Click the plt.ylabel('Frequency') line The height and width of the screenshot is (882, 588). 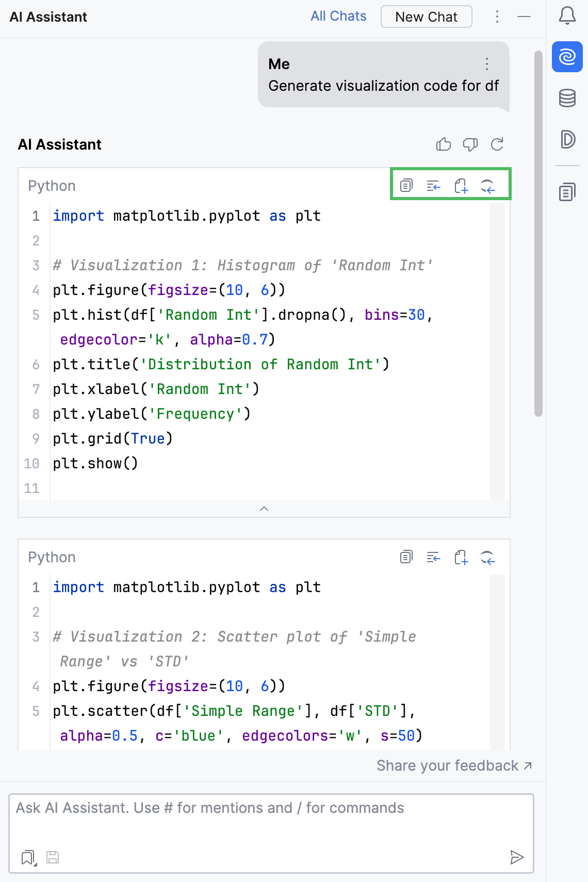pos(152,414)
